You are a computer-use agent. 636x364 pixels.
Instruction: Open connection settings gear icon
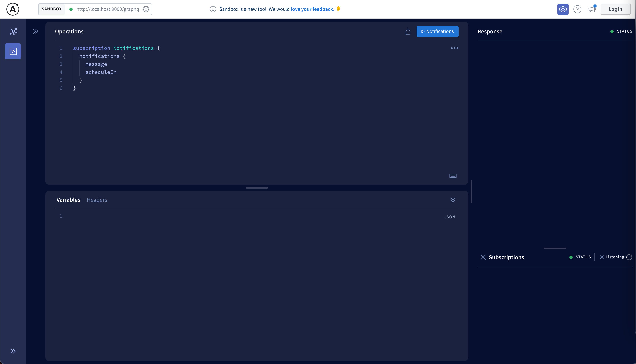point(146,9)
